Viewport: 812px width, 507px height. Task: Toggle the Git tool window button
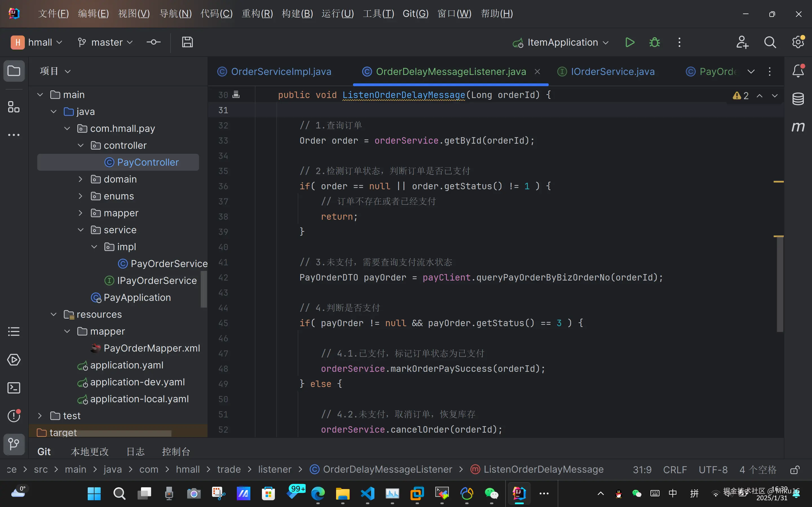[14, 444]
